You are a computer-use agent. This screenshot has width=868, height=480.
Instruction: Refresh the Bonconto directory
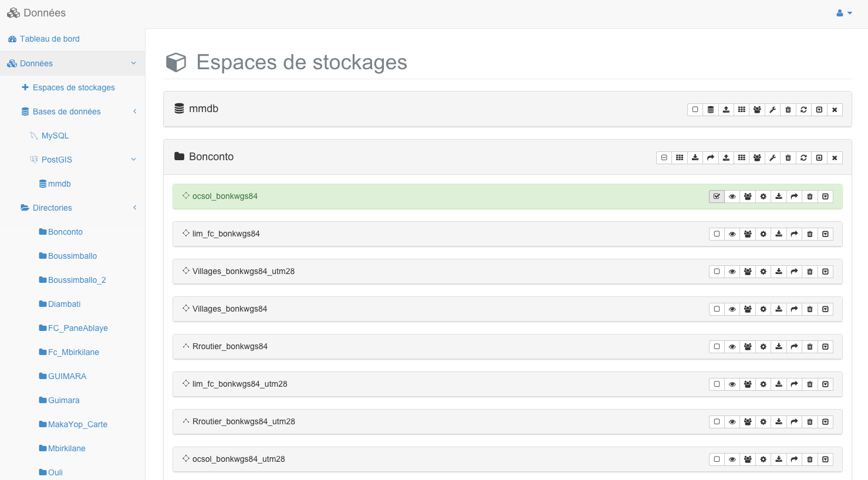point(803,158)
